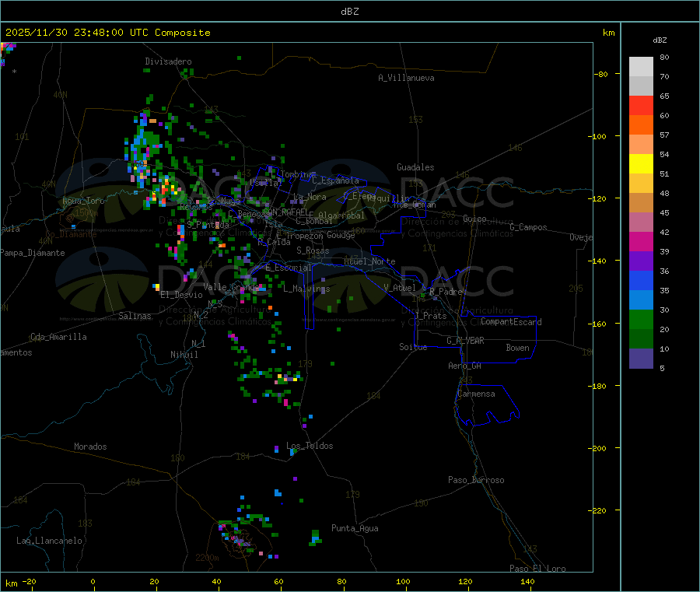Click the 'S_Rosas' place label

pos(313,250)
